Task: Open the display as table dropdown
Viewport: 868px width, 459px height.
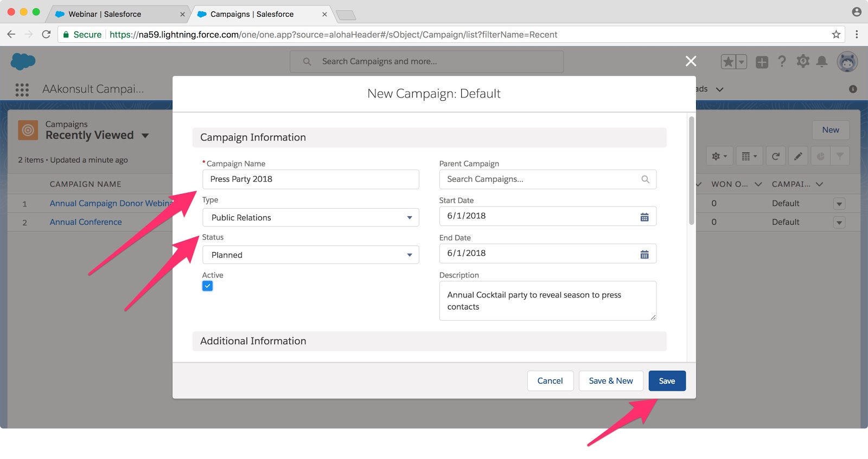Action: tap(749, 156)
